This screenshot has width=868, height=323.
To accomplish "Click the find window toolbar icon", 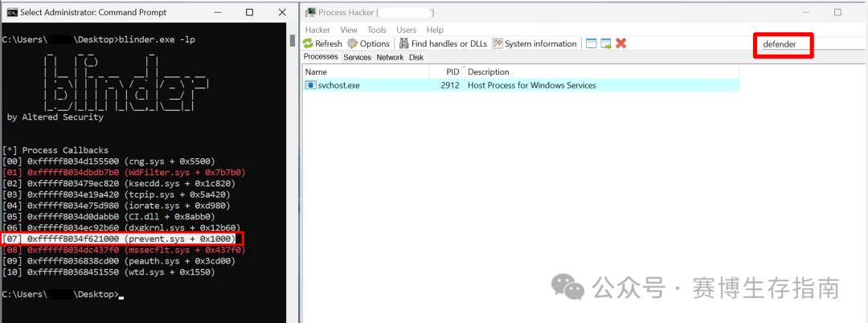I will click(x=592, y=43).
